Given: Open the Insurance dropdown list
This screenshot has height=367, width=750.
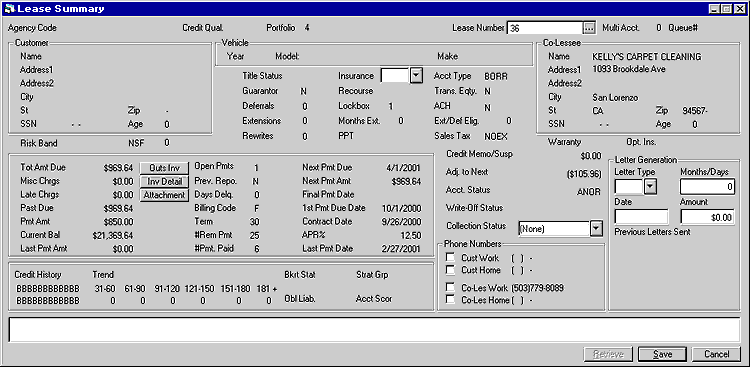Looking at the screenshot, I should 417,76.
